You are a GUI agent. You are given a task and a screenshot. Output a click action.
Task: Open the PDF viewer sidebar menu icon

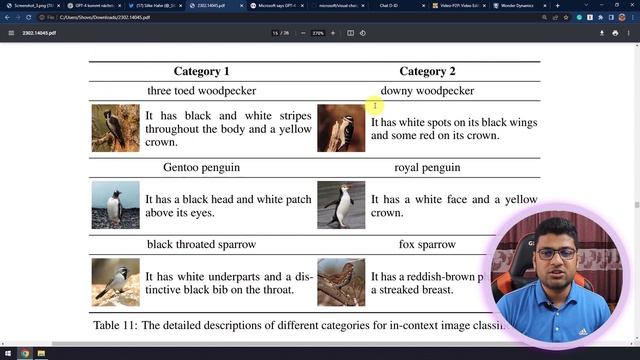pos(11,33)
